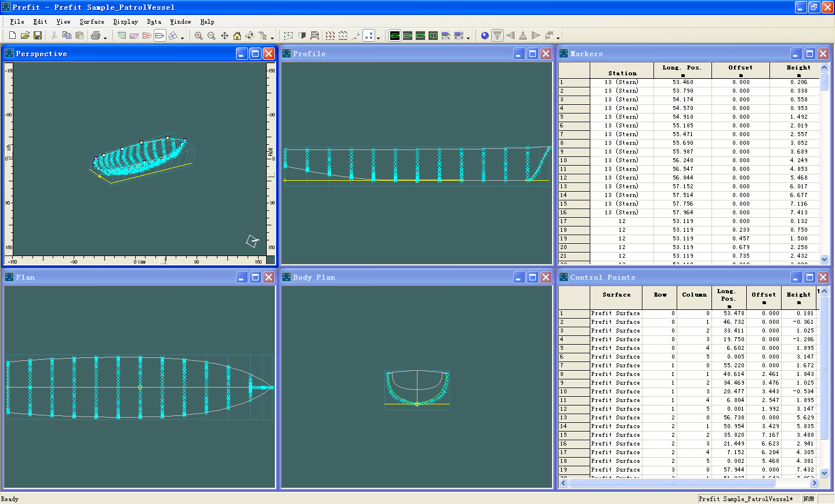
Task: Select row 17 header in Markers table
Action: 574,221
